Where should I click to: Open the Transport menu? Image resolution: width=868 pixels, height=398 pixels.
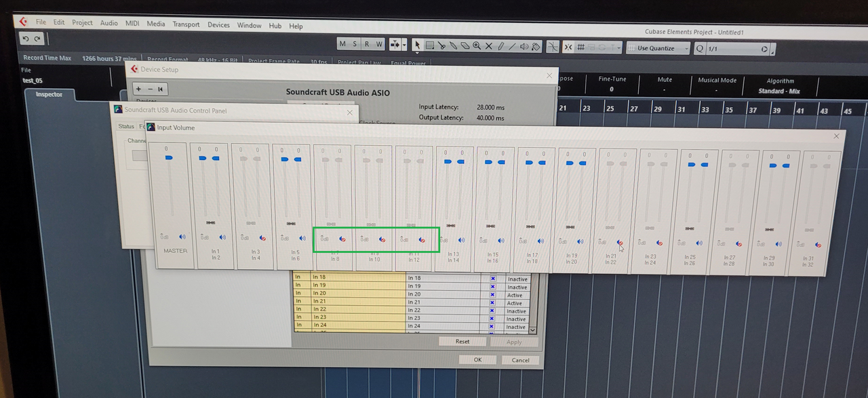(x=186, y=24)
